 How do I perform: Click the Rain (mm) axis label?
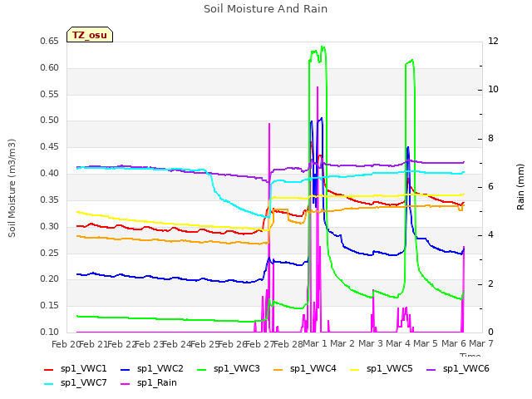(520, 187)
